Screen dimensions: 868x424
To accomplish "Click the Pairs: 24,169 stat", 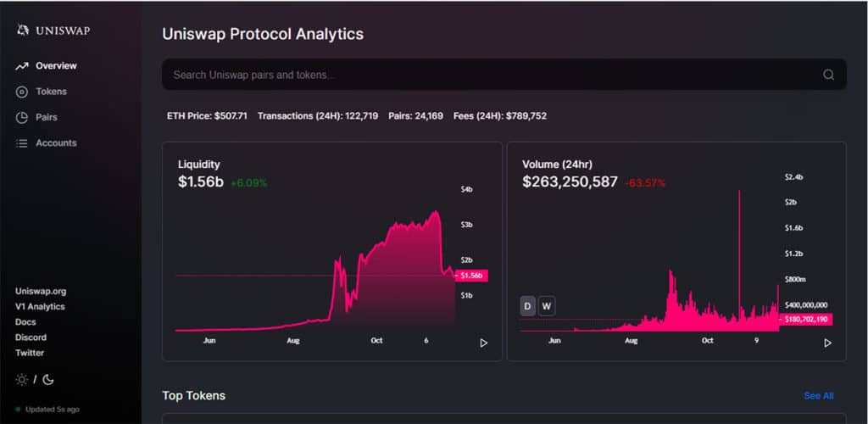I will (415, 116).
